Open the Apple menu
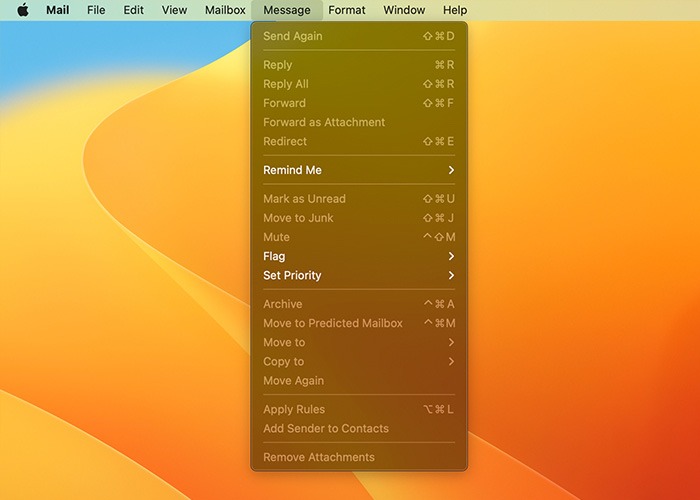Image resolution: width=700 pixels, height=500 pixels. 23,10
